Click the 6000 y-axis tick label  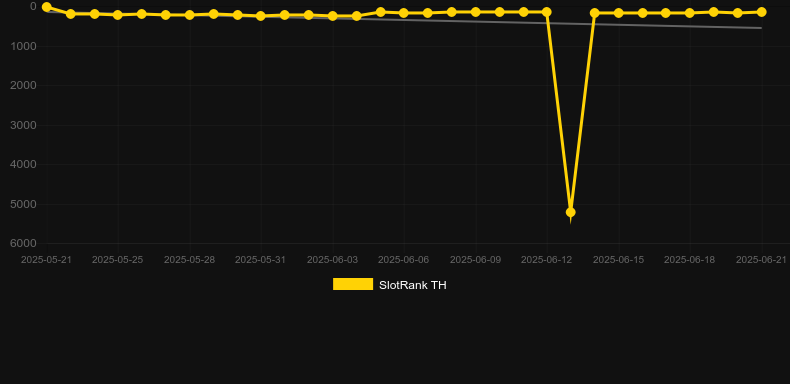[23, 243]
